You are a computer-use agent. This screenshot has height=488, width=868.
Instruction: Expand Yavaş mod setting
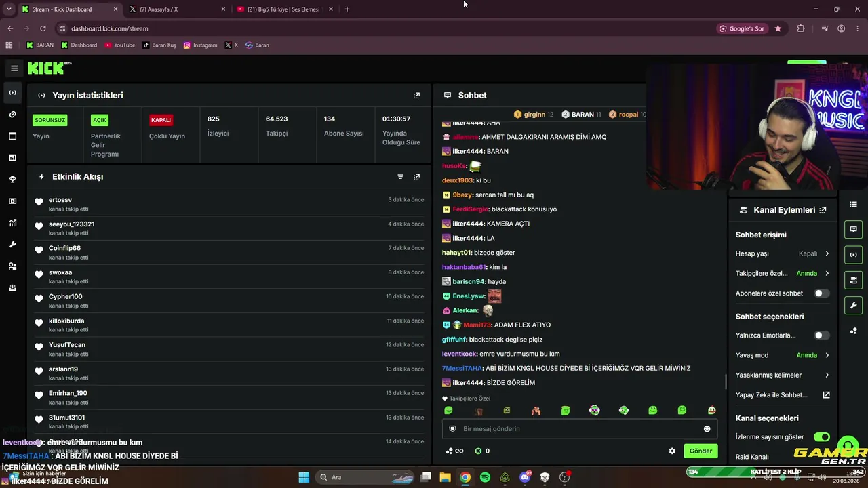tap(783, 355)
